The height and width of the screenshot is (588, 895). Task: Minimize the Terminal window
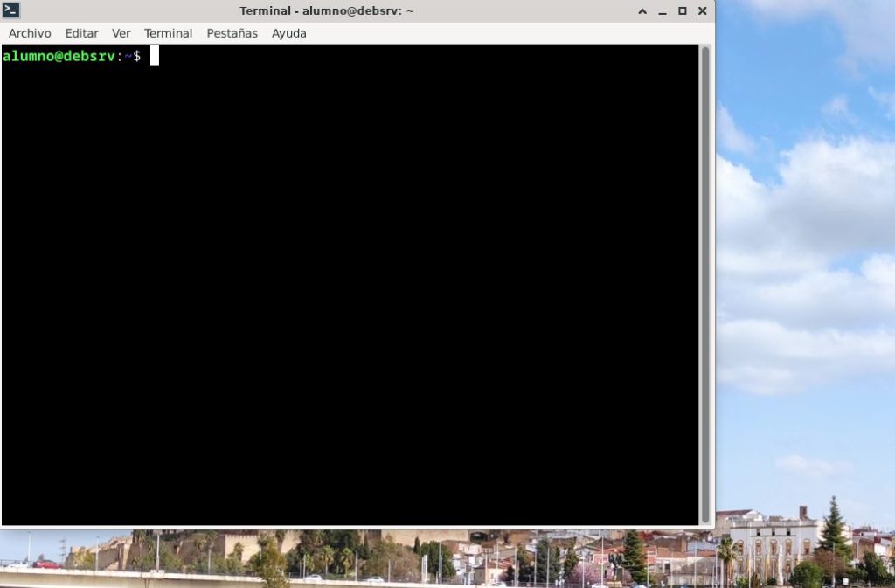tap(663, 11)
